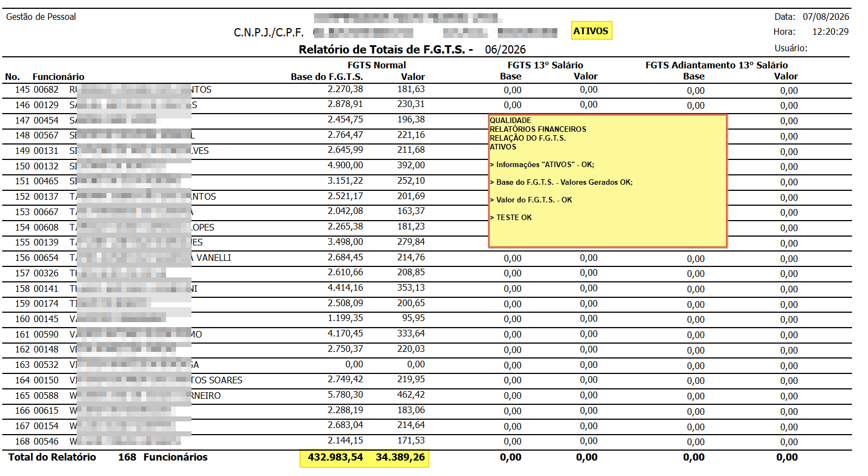868x476 pixels.
Task: Click FGTS value 220,03 in row 162
Action: pos(411,349)
